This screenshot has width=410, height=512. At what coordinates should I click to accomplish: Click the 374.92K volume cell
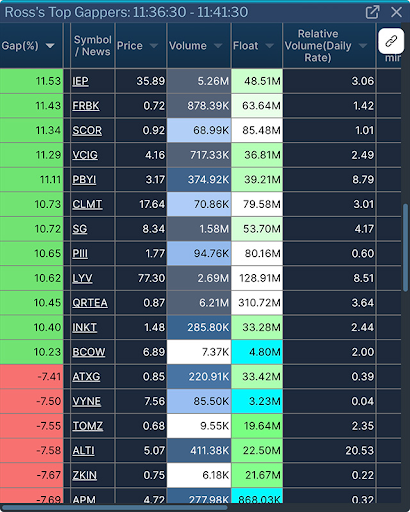tap(199, 180)
